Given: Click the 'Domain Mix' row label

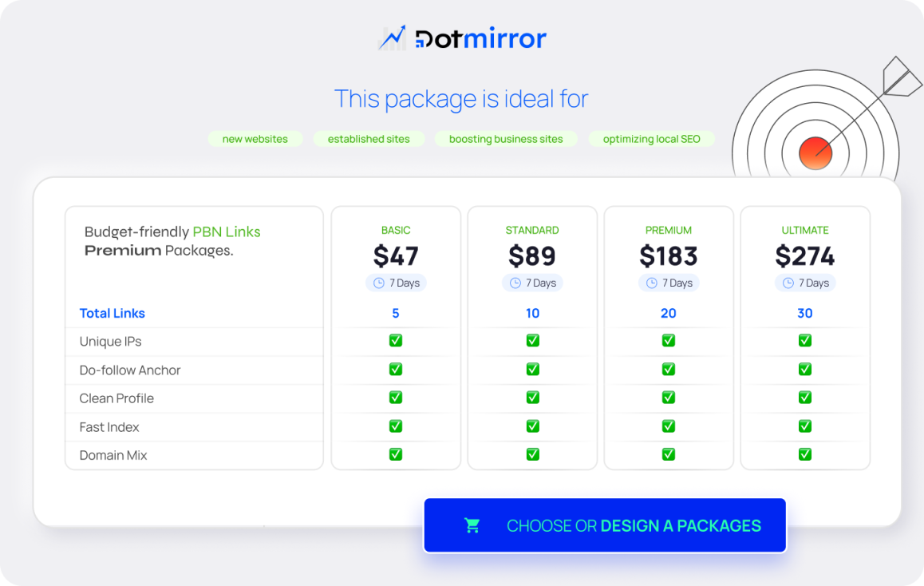Looking at the screenshot, I should pyautogui.click(x=113, y=455).
